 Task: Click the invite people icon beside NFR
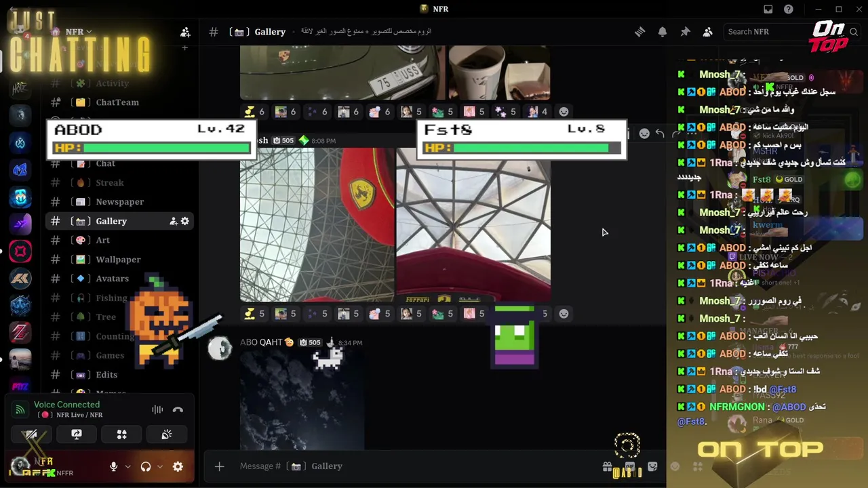(x=185, y=32)
